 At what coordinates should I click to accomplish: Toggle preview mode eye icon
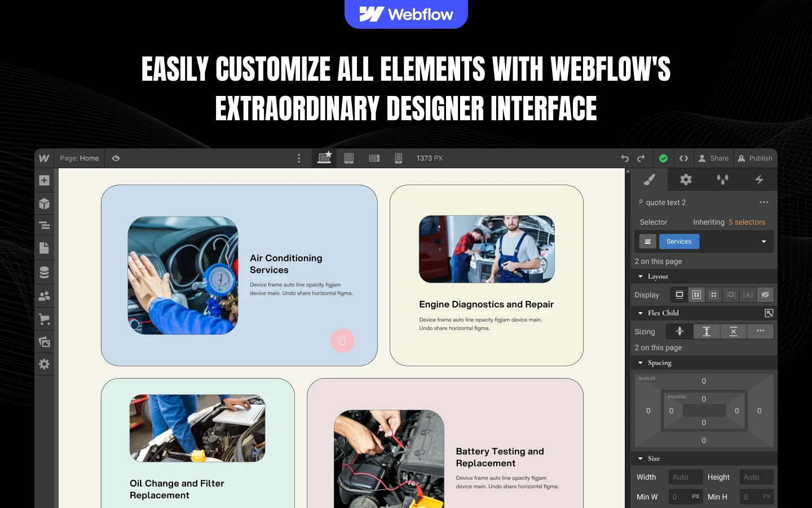(116, 159)
